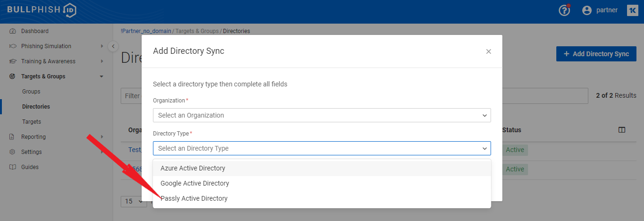The width and height of the screenshot is (644, 221).
Task: Click the Add Directory Sync button
Action: (596, 54)
